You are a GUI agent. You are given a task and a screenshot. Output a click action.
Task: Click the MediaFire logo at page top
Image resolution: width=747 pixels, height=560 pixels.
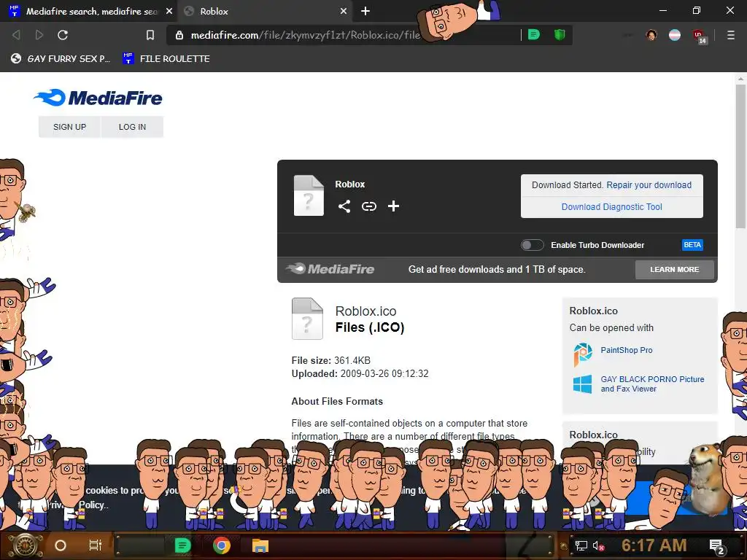coord(98,98)
